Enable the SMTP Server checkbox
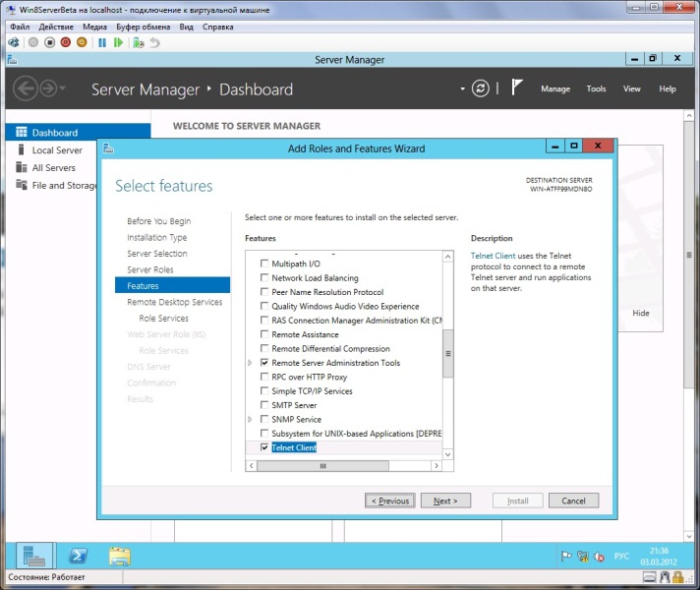Screen dimensions: 700x590 263,405
